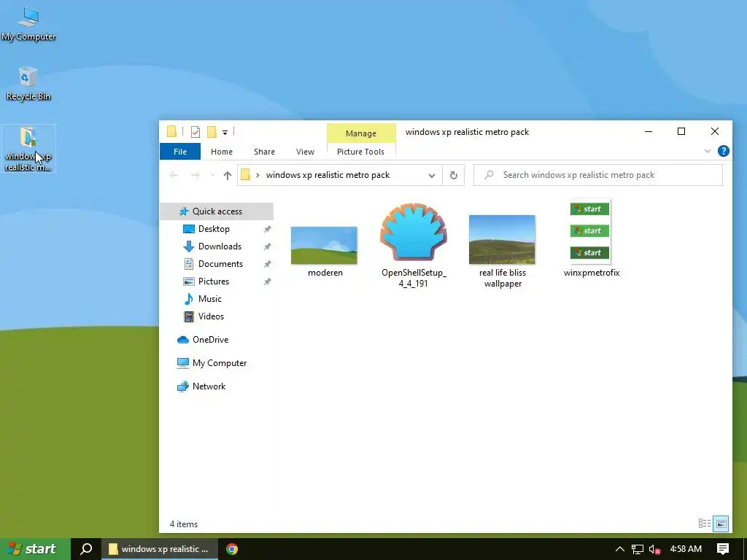Image resolution: width=747 pixels, height=560 pixels.
Task: Click the start button on taskbar
Action: [35, 549]
